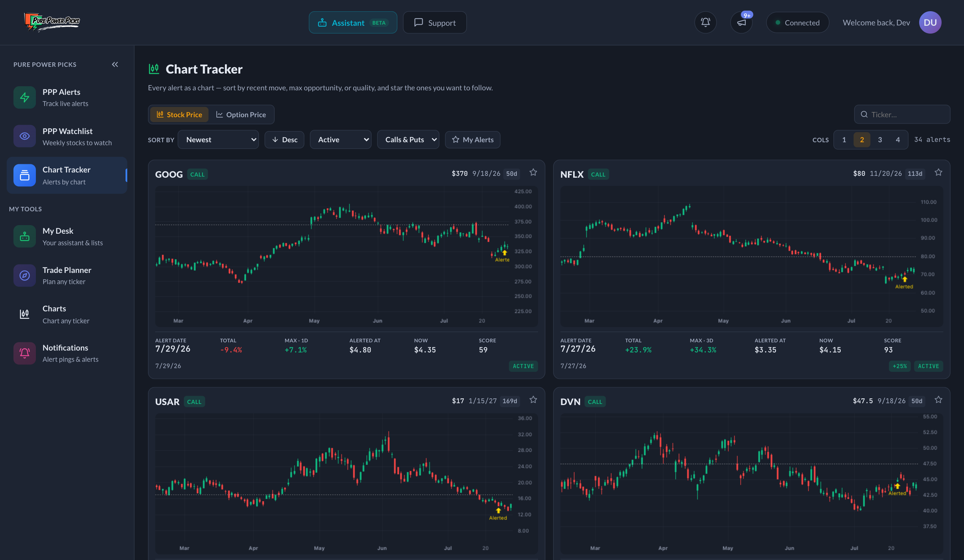Open Trade Planner menu item

click(67, 276)
